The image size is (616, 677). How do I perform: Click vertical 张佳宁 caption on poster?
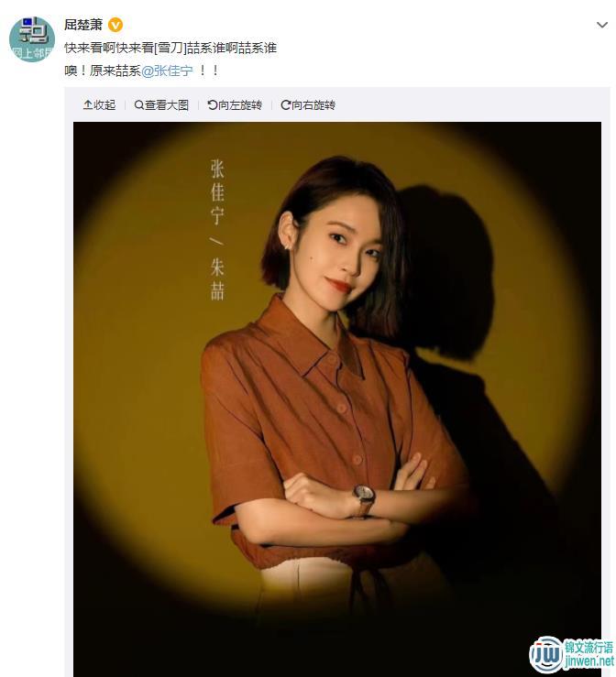(217, 191)
